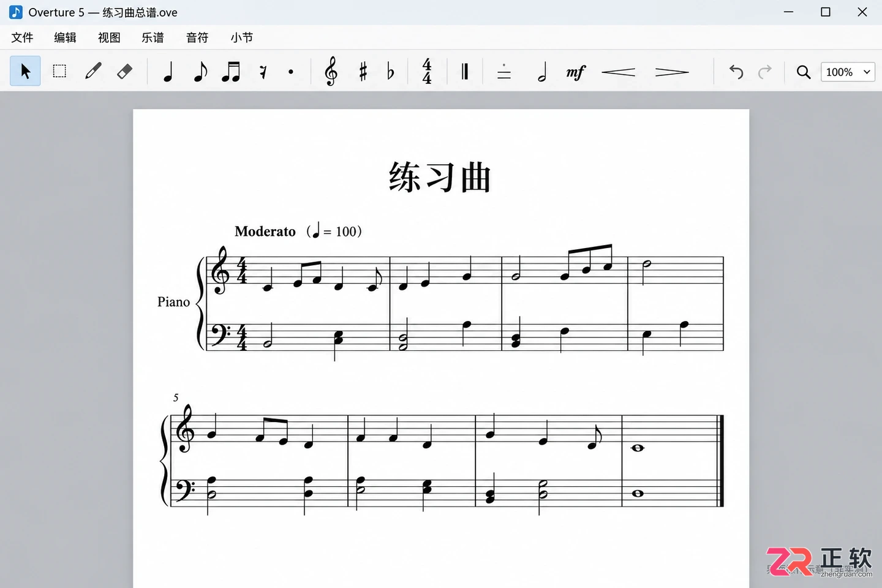The height and width of the screenshot is (588, 882).
Task: Click the score title 练习曲
Action: coord(440,178)
